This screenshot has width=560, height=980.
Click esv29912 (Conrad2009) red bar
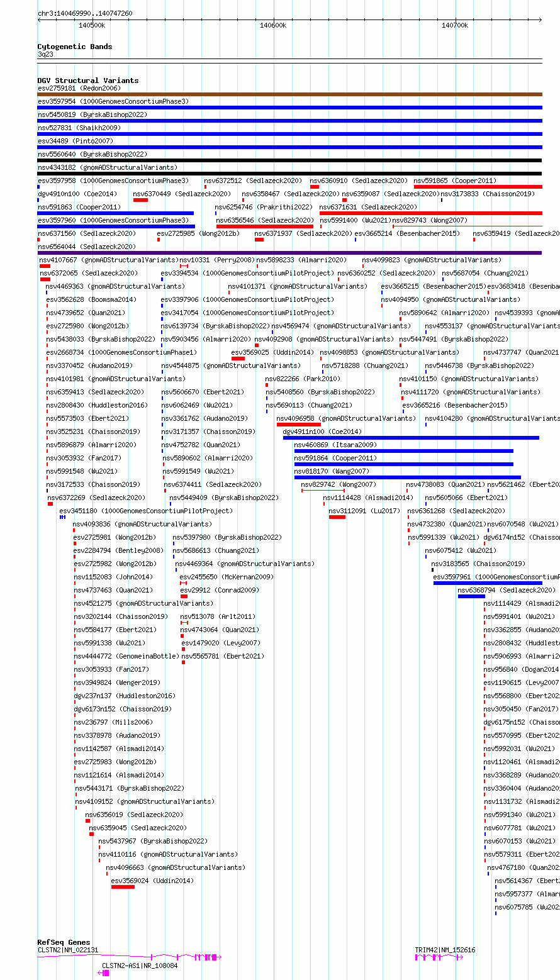click(x=184, y=596)
